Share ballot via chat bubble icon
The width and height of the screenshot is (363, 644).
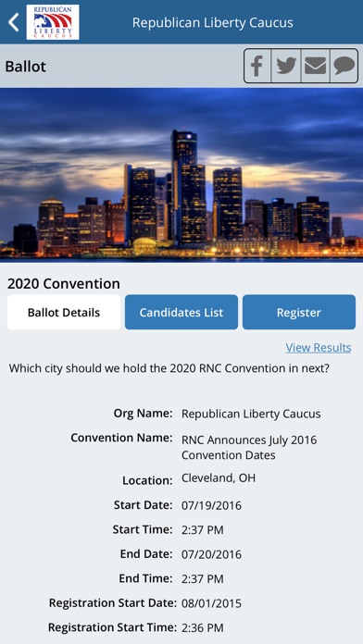click(344, 66)
